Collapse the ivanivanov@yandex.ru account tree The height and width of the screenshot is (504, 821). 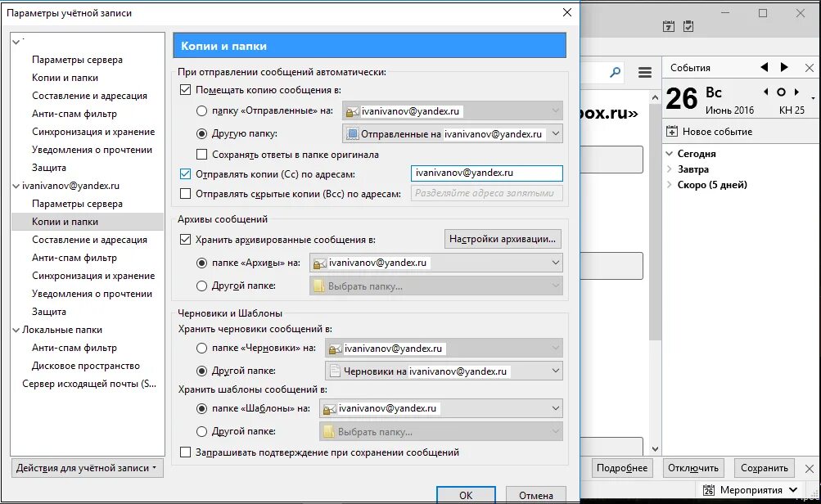[16, 186]
